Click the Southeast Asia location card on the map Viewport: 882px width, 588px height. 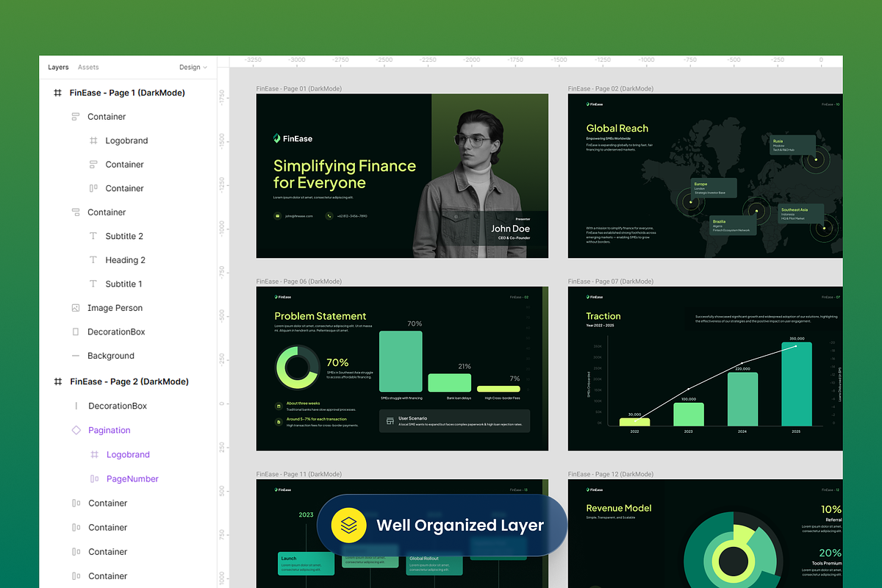(x=800, y=214)
